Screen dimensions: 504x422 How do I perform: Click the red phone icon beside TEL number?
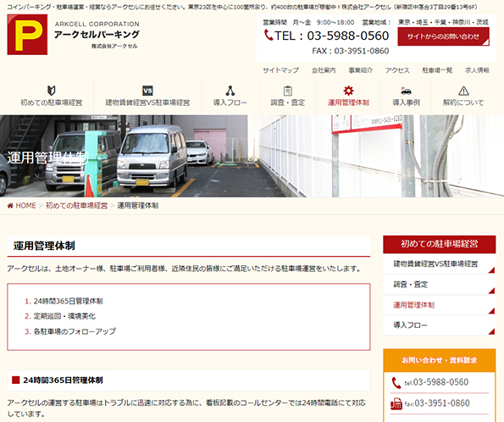269,35
